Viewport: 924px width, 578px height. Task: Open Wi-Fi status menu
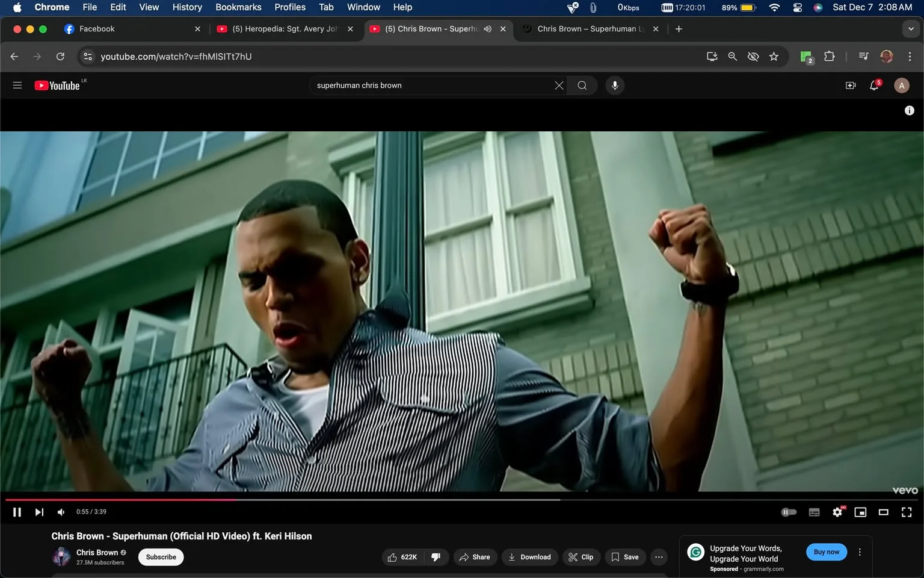tap(774, 7)
